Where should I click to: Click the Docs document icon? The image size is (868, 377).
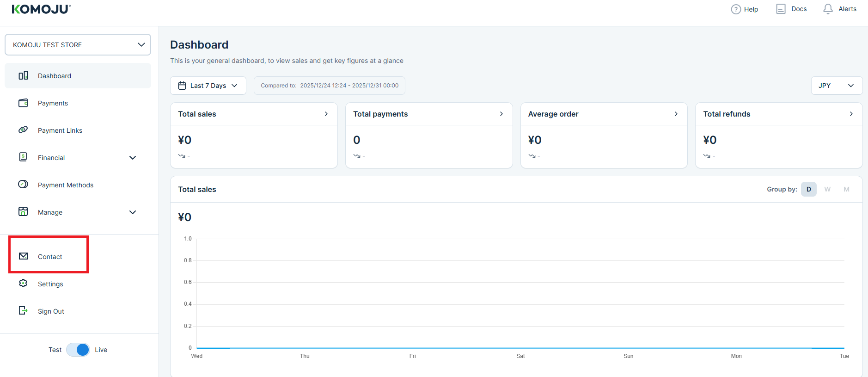[781, 9]
